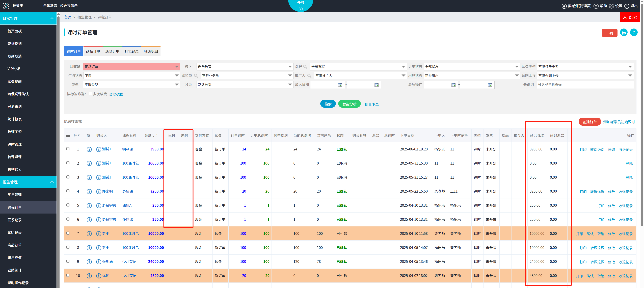Click the table column settings icon
Image resolution: width=644 pixels, height=288 pixels.
[x=68, y=136]
